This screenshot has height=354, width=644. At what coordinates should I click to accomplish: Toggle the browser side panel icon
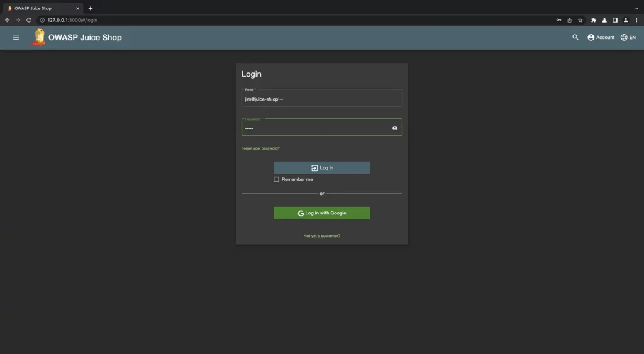pos(615,20)
